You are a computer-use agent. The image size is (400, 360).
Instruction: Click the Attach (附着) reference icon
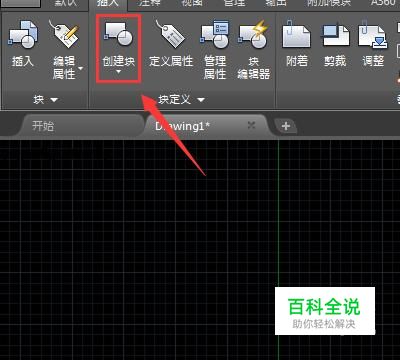(x=296, y=34)
